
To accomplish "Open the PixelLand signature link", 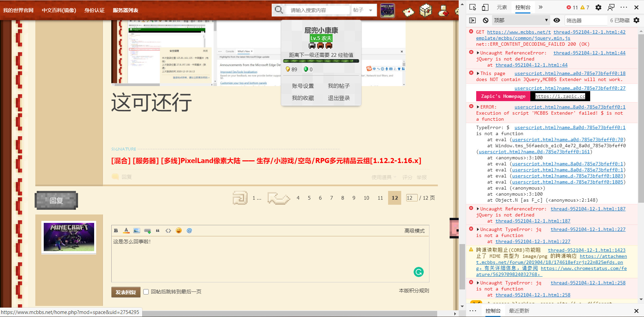I will 266,161.
